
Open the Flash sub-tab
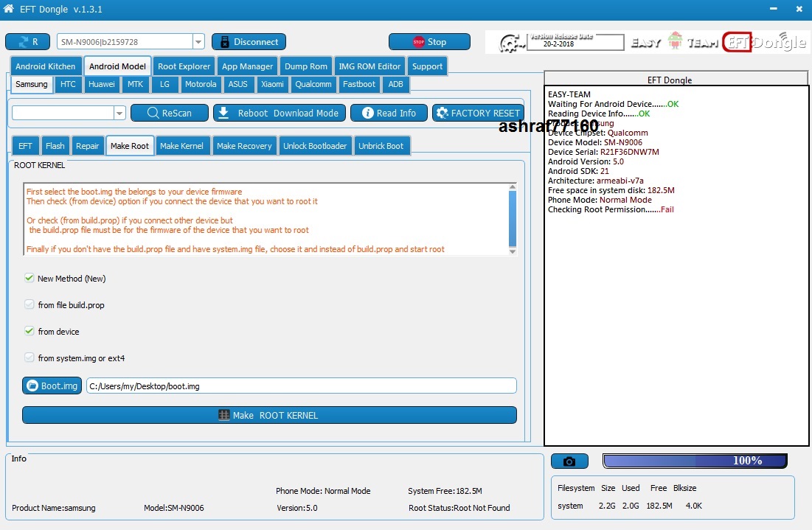pos(55,146)
